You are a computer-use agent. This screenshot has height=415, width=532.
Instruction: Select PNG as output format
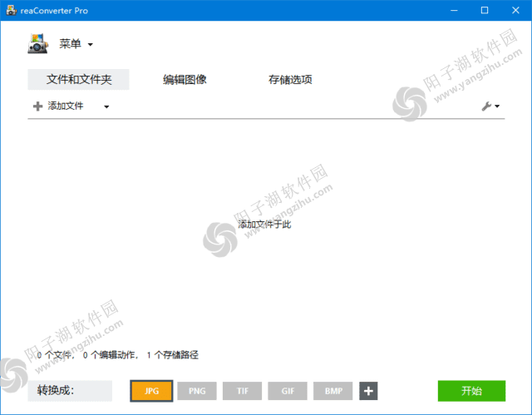pos(197,391)
